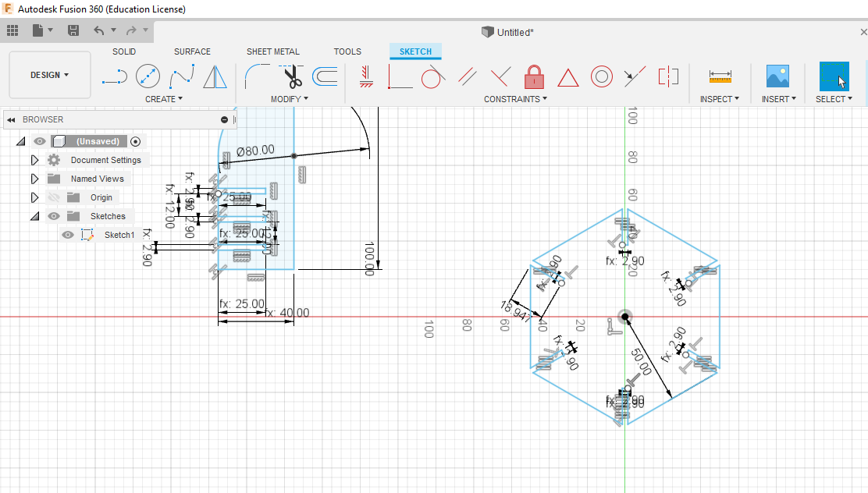868x493 pixels.
Task: Click the Select tool icon
Action: point(834,76)
